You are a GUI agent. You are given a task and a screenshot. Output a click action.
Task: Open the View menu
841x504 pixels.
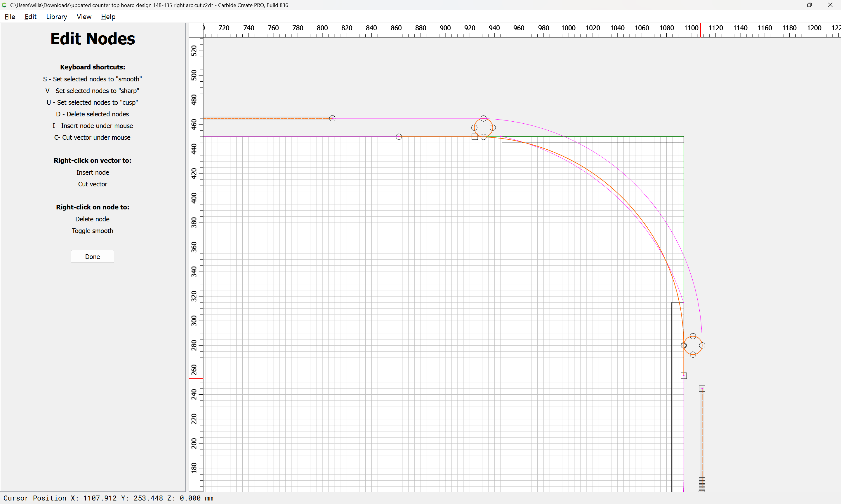pos(84,17)
